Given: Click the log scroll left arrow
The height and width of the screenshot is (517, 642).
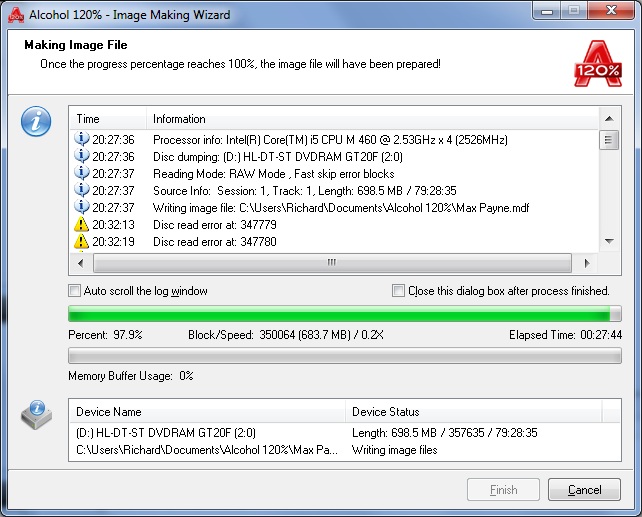Looking at the screenshot, I should 81,263.
